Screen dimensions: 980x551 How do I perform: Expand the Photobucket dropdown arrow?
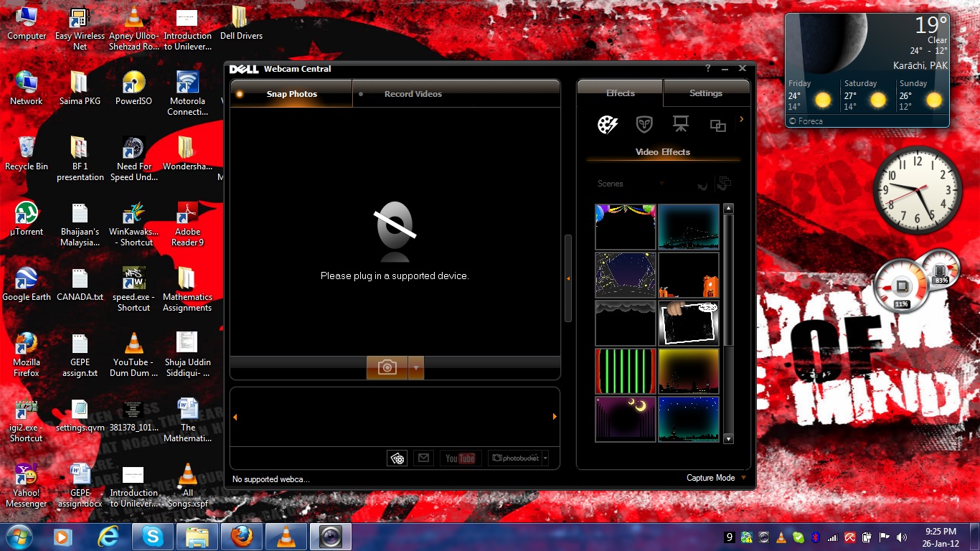pos(545,458)
